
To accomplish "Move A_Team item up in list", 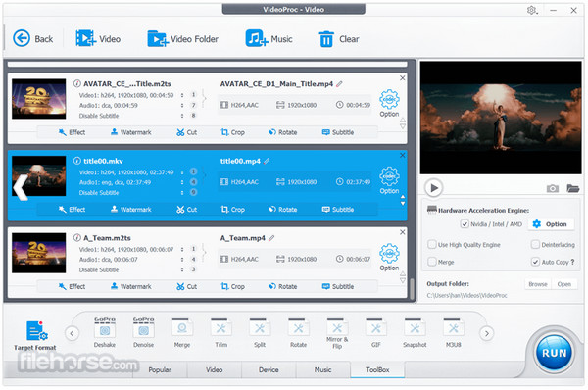I will click(x=403, y=273).
